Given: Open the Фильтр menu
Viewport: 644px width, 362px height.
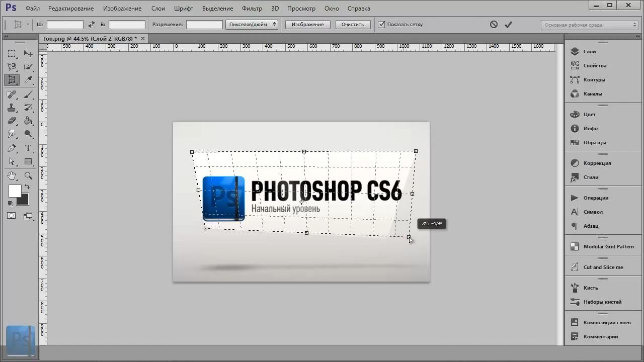Looking at the screenshot, I should (252, 9).
